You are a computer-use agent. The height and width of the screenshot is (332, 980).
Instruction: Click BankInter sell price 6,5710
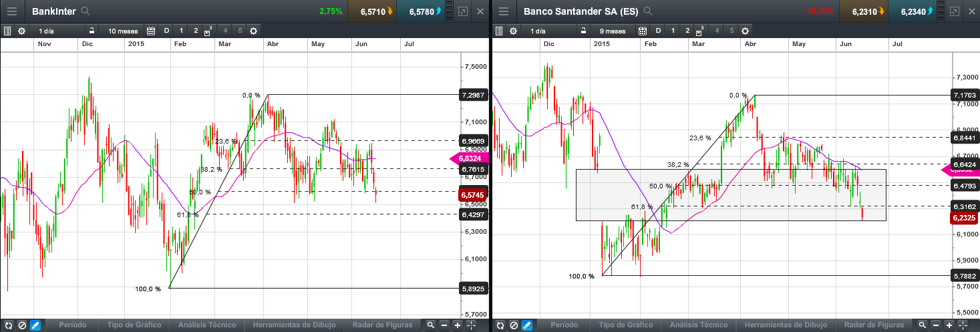coord(372,11)
